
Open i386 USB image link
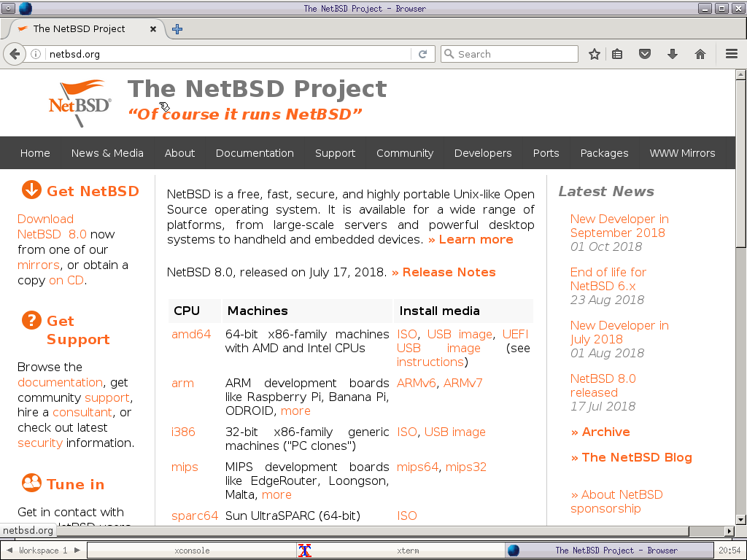(455, 432)
